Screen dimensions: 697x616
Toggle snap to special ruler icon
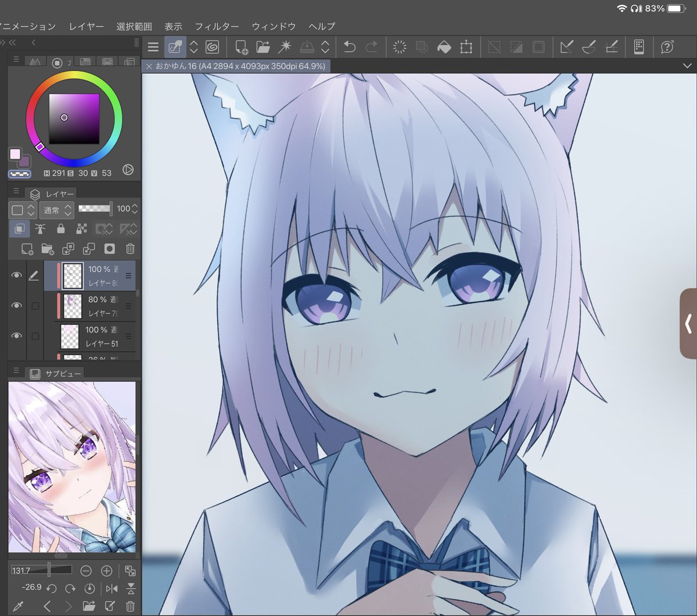pyautogui.click(x=588, y=47)
